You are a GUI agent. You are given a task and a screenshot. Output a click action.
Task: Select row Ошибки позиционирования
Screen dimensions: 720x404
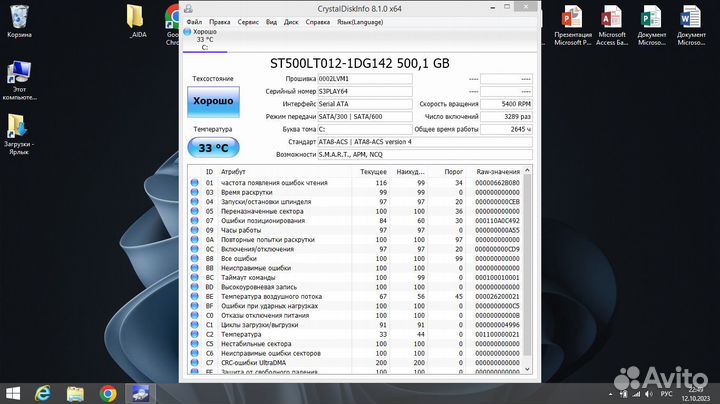[355, 221]
